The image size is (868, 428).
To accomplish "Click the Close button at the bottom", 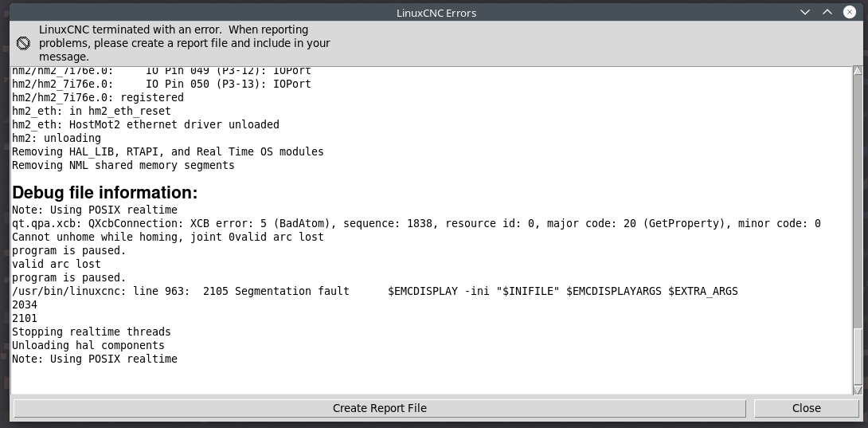I will [806, 408].
